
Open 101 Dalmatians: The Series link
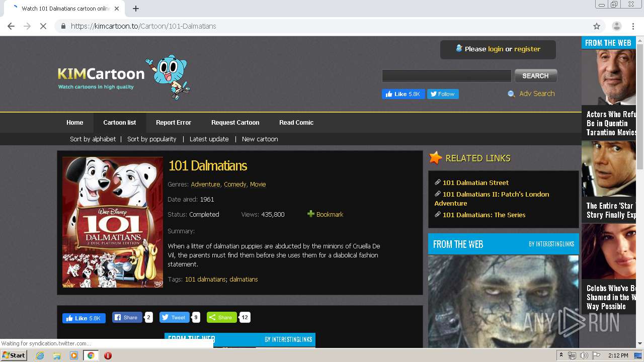pyautogui.click(x=484, y=215)
